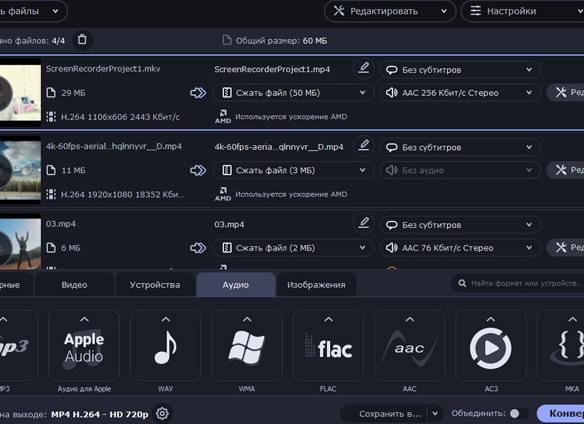Rename output ScreenRecorderProject1.mp4 with pencil icon
Screen dimensions: 584x424
364,68
